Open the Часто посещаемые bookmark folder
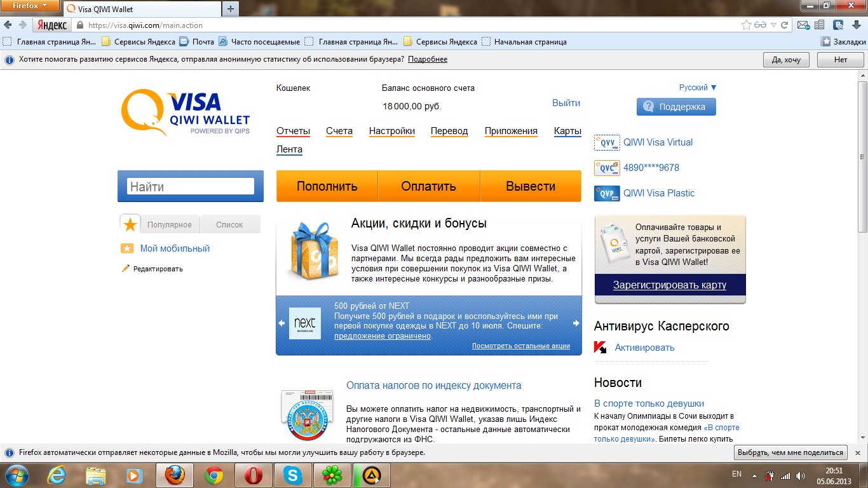 pyautogui.click(x=259, y=42)
